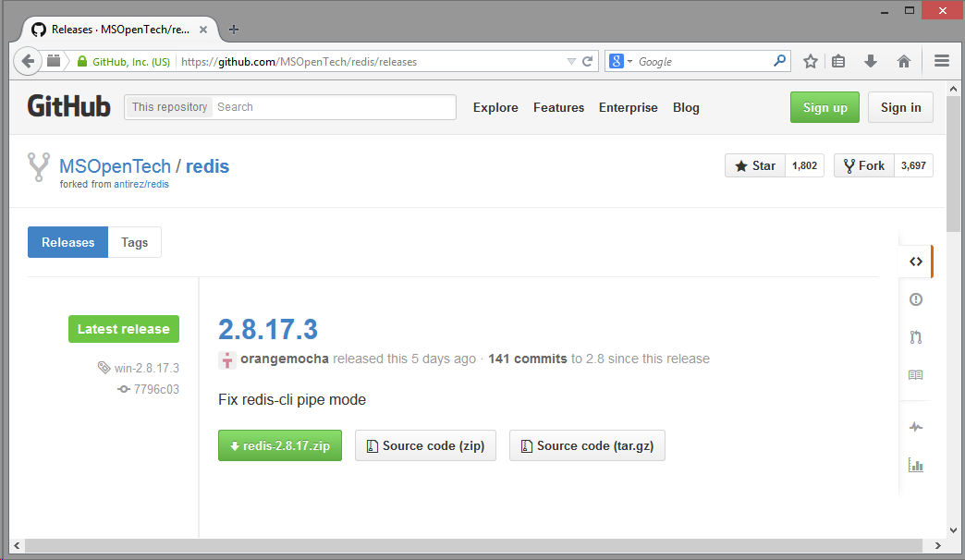This screenshot has height=560, width=965.
Task: Expand URL bar history dropdown arrow
Action: tap(570, 62)
